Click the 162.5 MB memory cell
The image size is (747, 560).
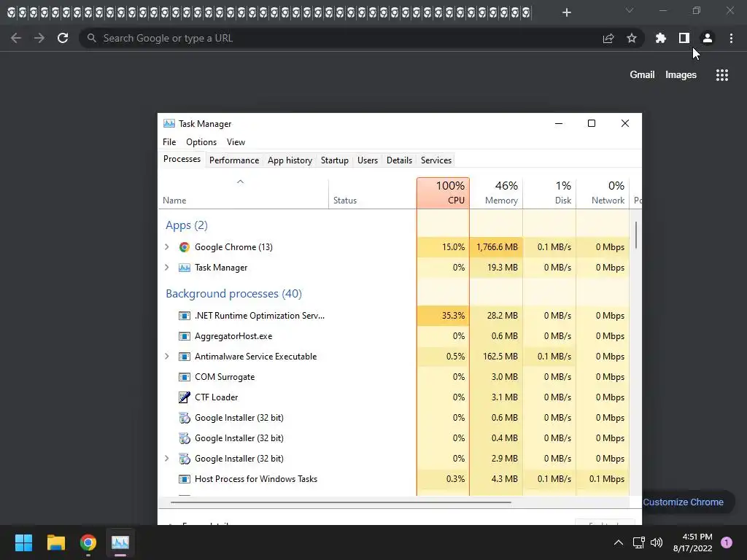[x=496, y=357]
